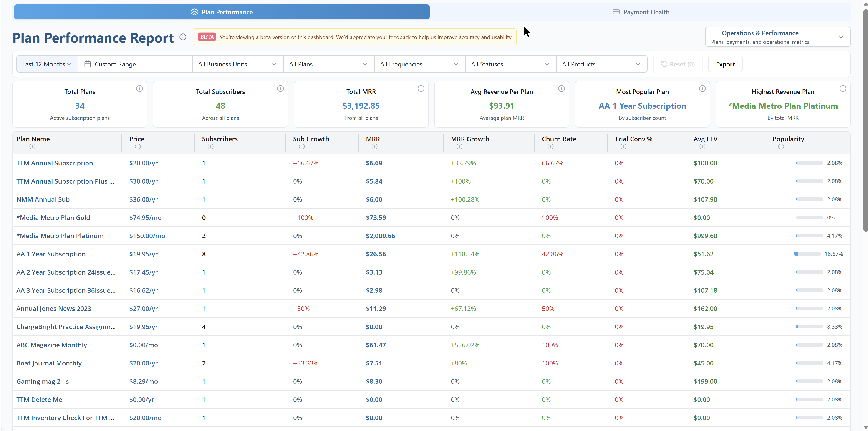This screenshot has height=431, width=868.
Task: Open the All Plans filter dropdown
Action: pos(328,64)
